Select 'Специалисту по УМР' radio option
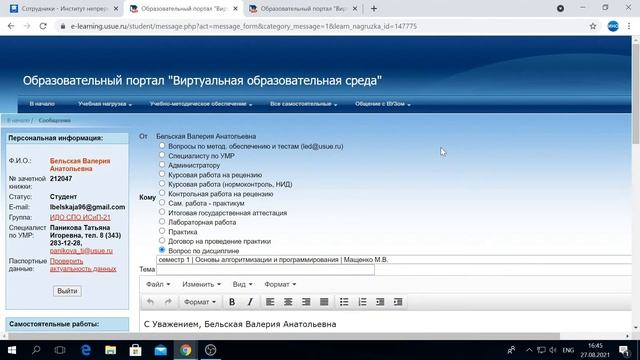Viewport: 640px width, 360px height. (x=162, y=155)
